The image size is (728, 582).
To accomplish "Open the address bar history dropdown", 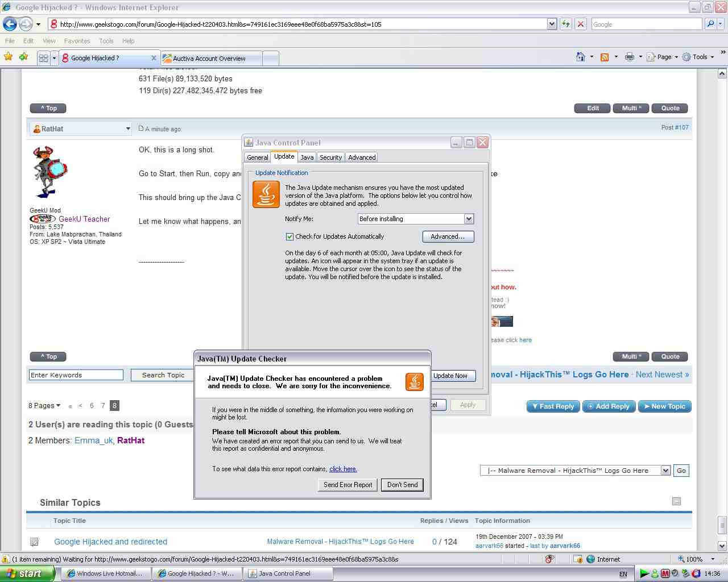I will [x=552, y=24].
